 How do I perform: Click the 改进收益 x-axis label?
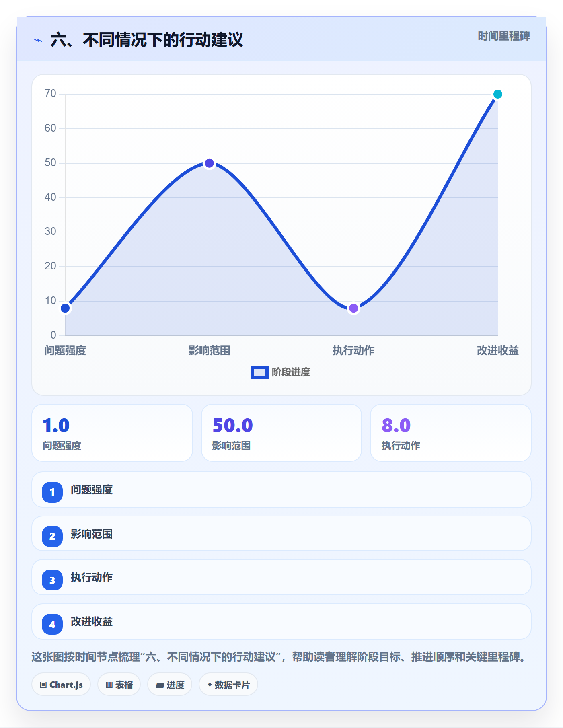pyautogui.click(x=497, y=351)
